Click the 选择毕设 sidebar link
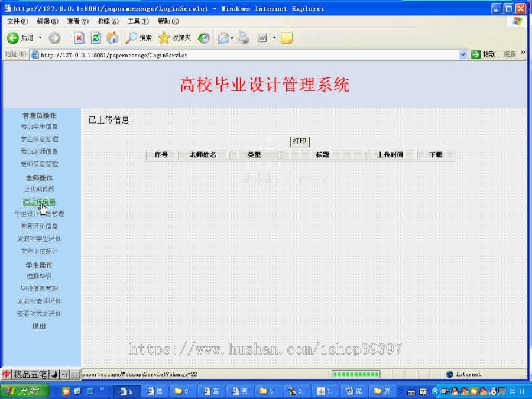This screenshot has height=399, width=532. [x=39, y=276]
